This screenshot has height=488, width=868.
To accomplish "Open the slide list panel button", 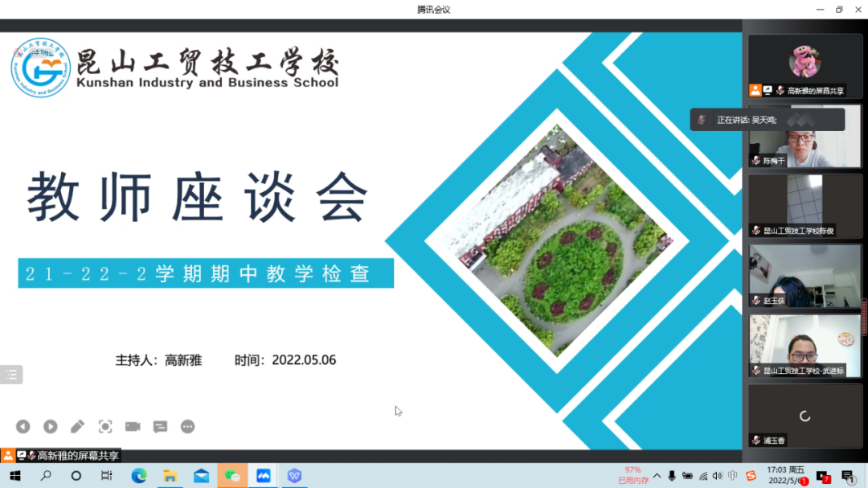I will click(x=11, y=375).
